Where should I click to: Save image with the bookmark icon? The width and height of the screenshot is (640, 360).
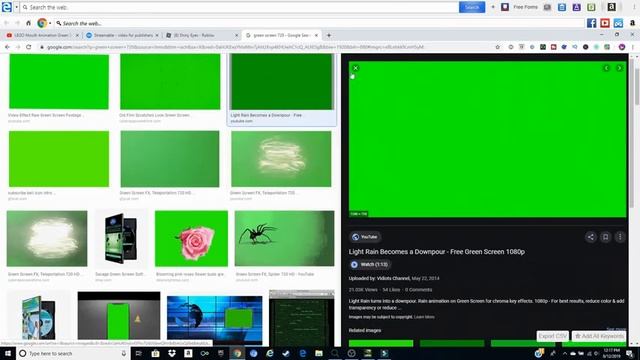pyautogui.click(x=605, y=237)
